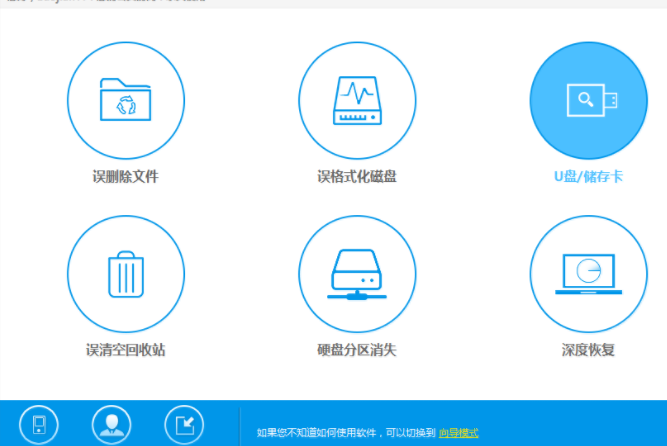Click the phone device icon in footer
Viewport: 667px width, 446px height.
(39, 426)
